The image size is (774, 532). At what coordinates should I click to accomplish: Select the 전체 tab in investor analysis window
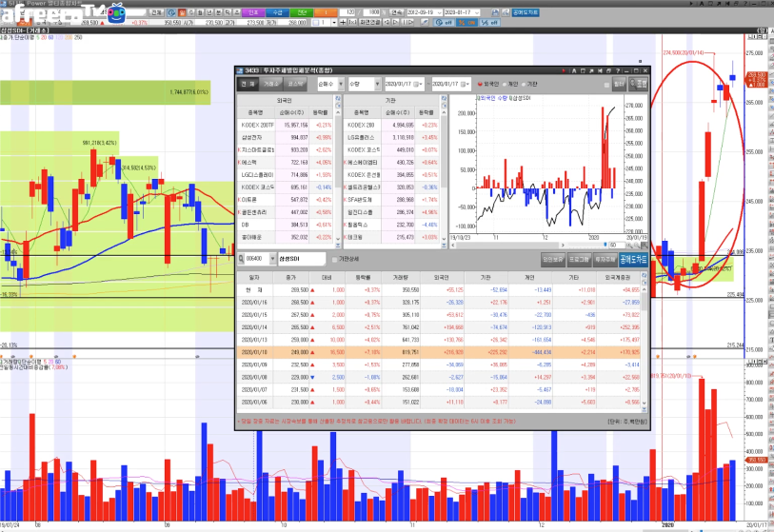point(248,85)
